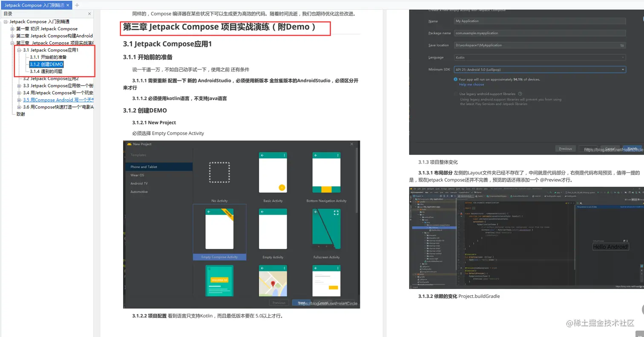Select 3.1.4 遇到的问题 in outline
This screenshot has height=337, width=644.
46,71
